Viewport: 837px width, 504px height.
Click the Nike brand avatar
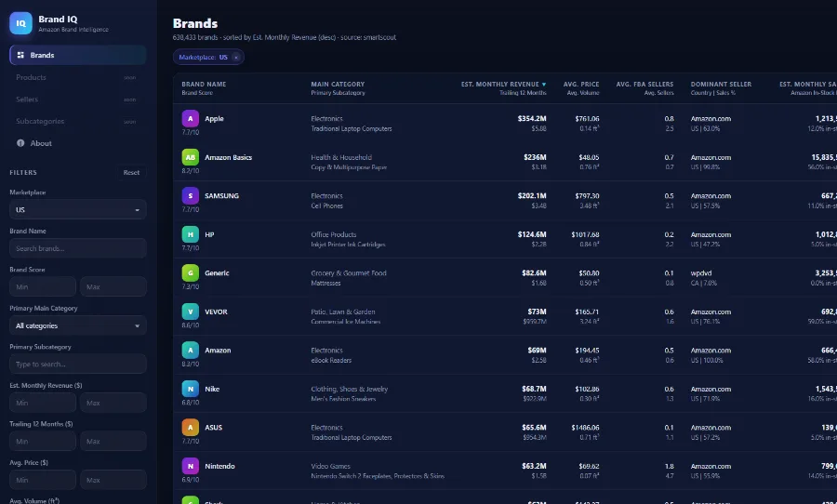(x=191, y=389)
